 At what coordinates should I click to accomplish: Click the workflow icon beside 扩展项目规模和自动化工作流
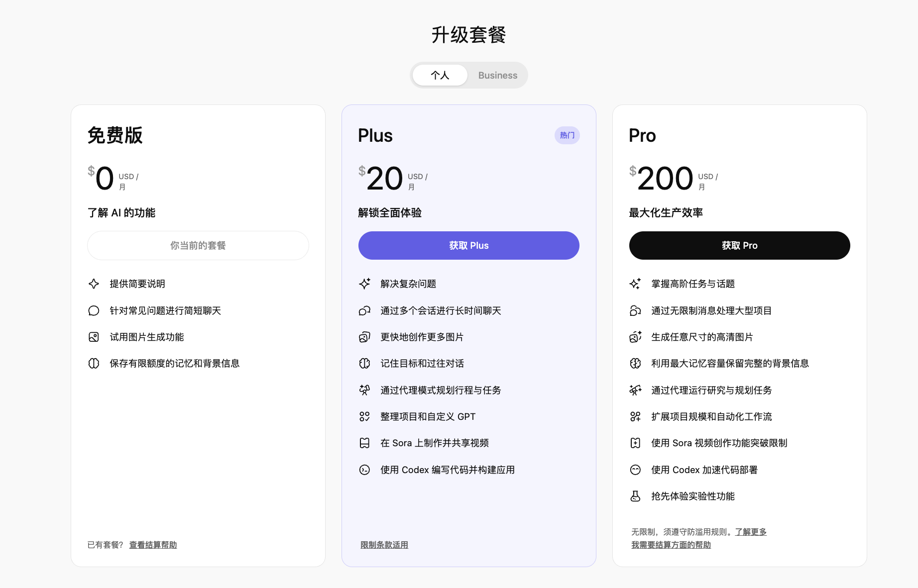[x=635, y=416]
